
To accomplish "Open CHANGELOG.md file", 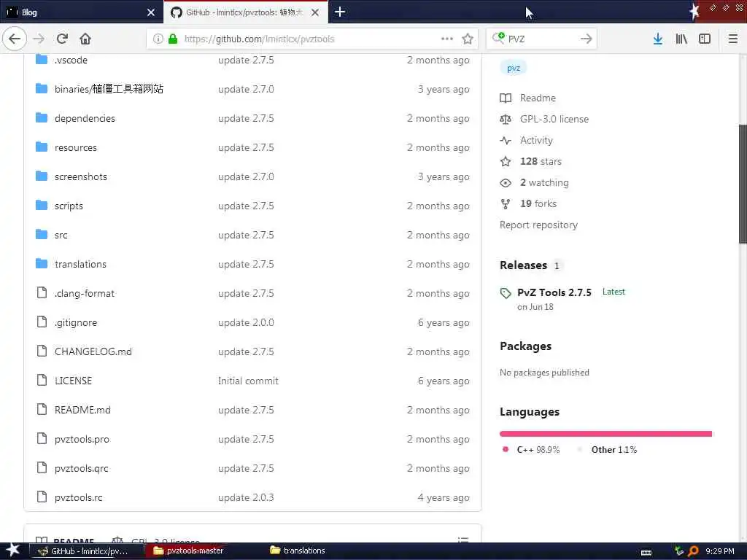I will click(x=93, y=351).
